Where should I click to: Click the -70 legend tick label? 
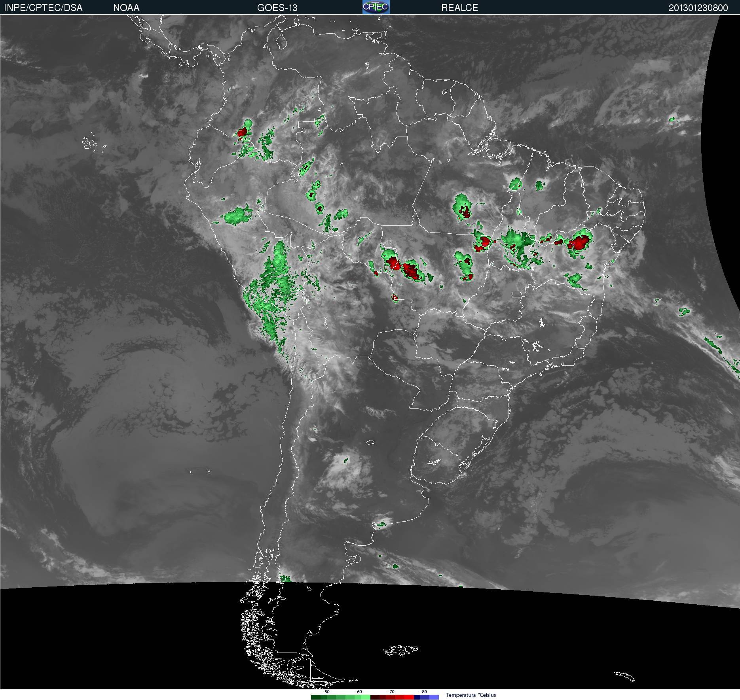coord(391,692)
